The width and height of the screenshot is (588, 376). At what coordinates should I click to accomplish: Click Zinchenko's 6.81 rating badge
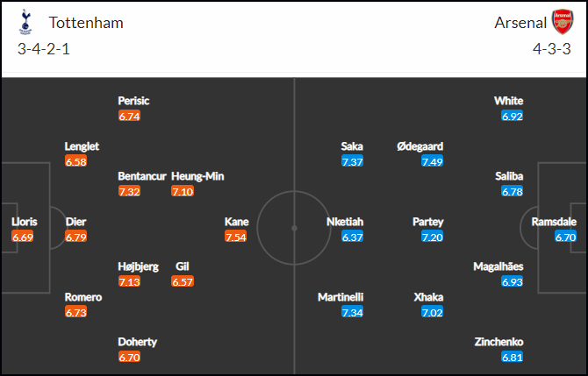click(x=512, y=358)
